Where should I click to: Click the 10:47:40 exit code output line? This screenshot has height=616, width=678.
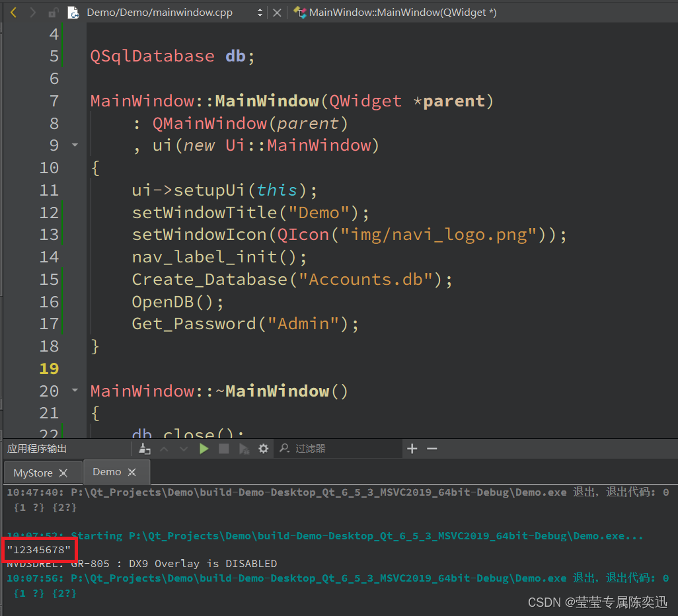tap(338, 492)
